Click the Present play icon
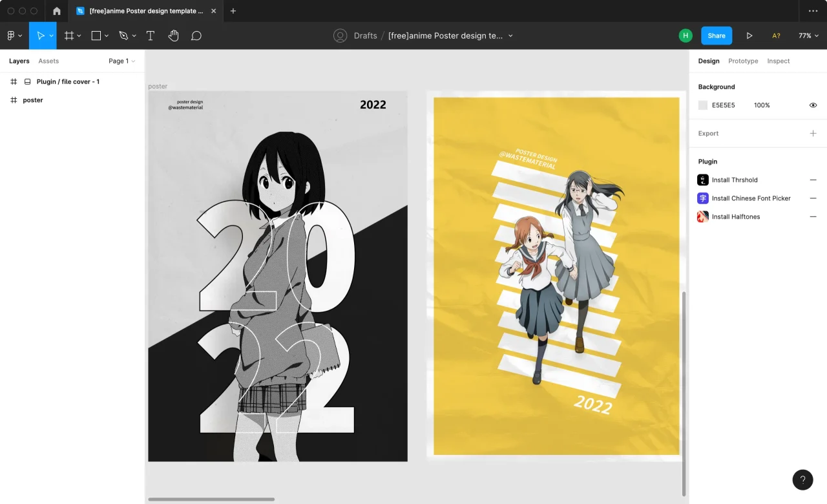This screenshot has height=504, width=827. (x=749, y=36)
